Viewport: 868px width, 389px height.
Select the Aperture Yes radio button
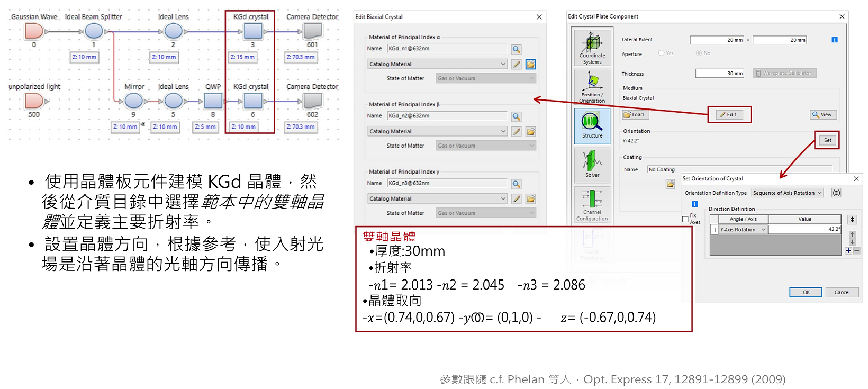coord(661,53)
